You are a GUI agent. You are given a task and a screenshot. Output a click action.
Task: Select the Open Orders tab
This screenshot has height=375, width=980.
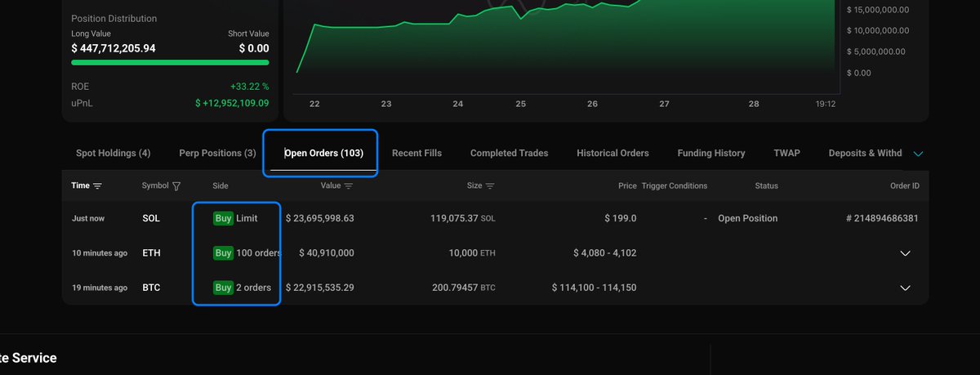click(323, 153)
